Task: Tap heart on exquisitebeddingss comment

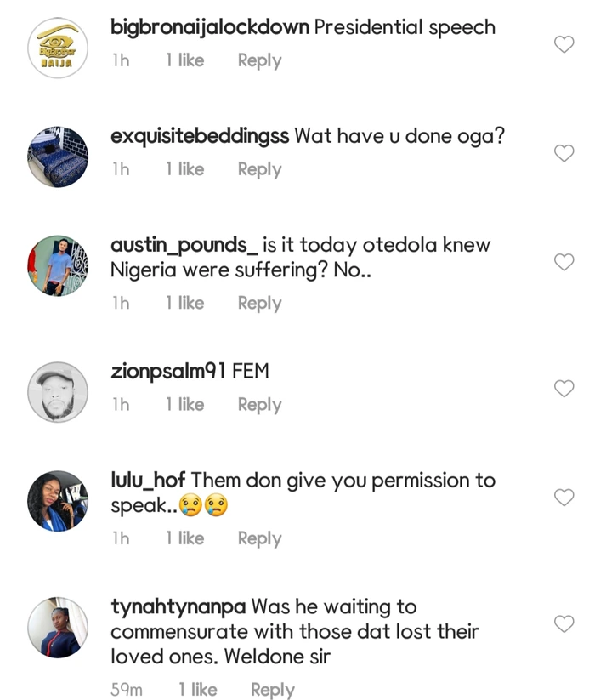Action: coord(564,153)
